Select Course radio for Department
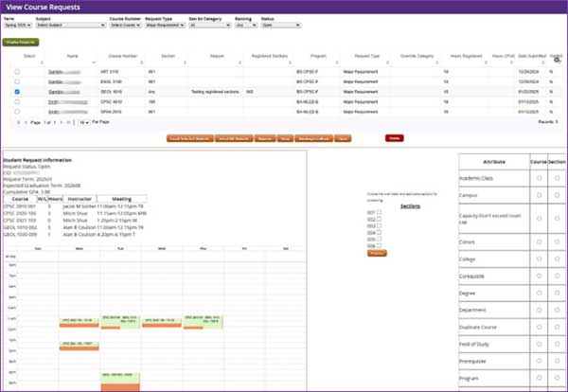 pos(539,310)
